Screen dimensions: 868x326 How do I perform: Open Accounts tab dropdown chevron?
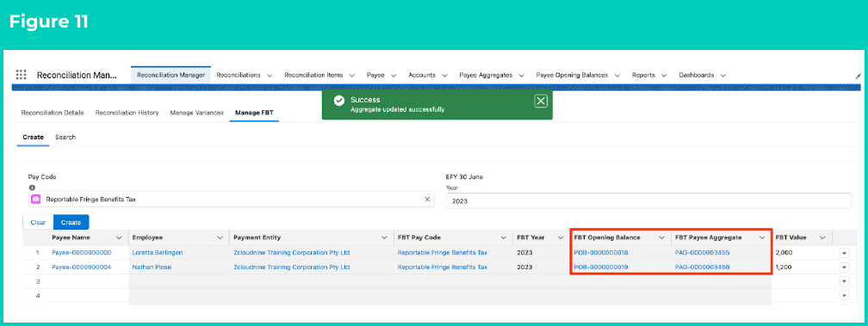click(x=444, y=75)
